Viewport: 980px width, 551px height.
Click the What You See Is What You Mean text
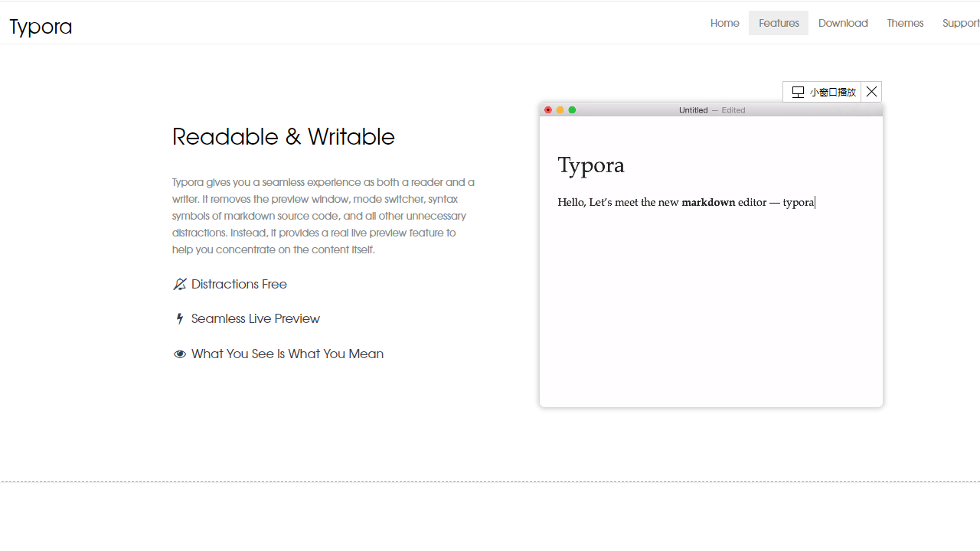pyautogui.click(x=287, y=354)
